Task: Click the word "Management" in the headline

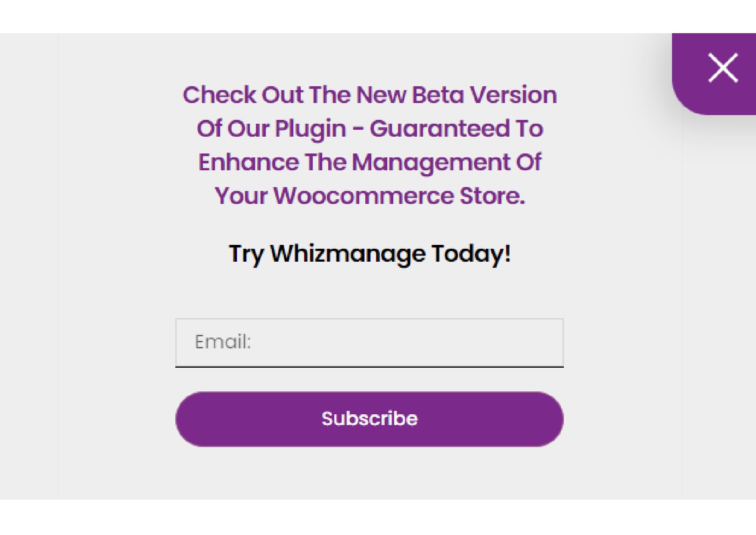Action: pyautogui.click(x=431, y=163)
